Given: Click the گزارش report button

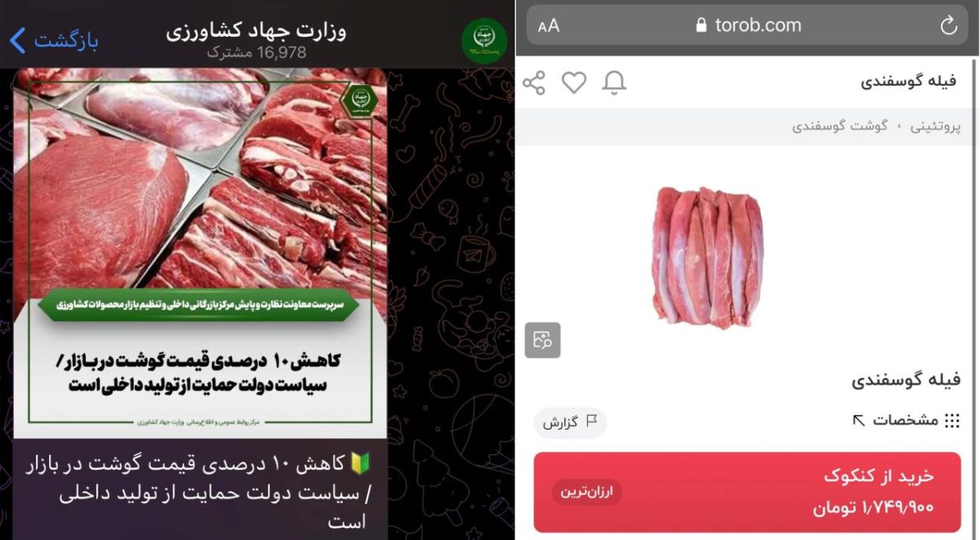Looking at the screenshot, I should pos(571,422).
